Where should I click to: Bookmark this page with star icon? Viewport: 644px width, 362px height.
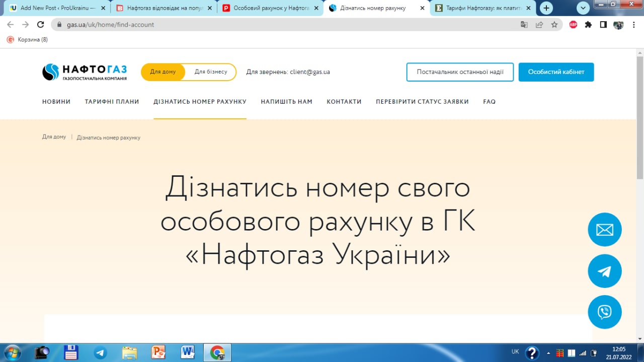(x=554, y=25)
